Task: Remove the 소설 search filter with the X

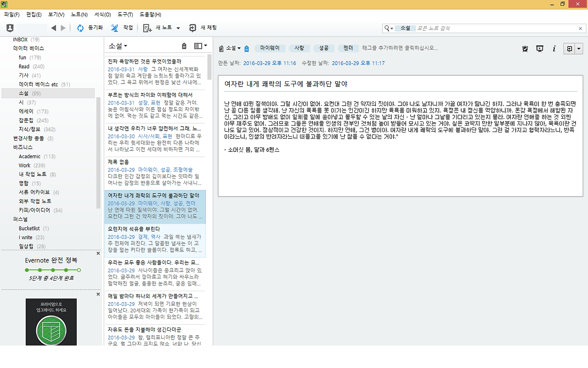Action: [580, 28]
